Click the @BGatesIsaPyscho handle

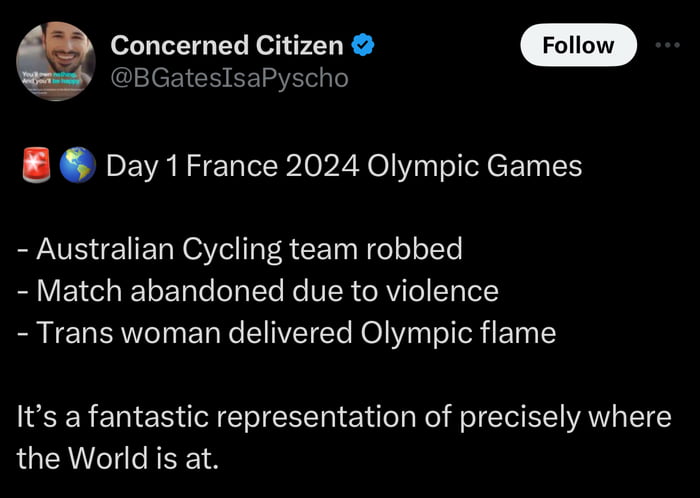click(x=229, y=77)
